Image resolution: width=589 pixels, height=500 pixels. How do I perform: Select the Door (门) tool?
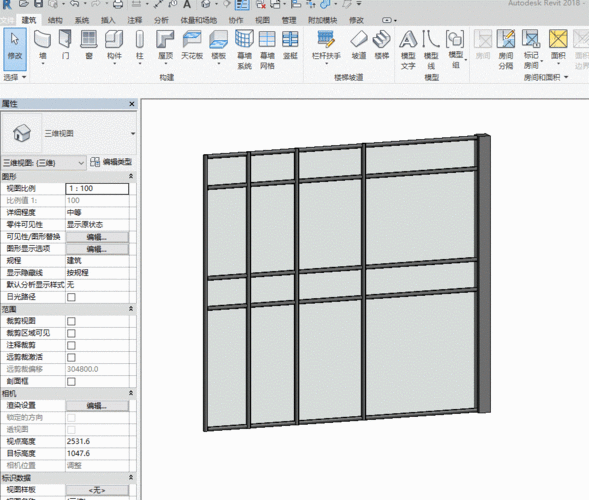click(65, 45)
